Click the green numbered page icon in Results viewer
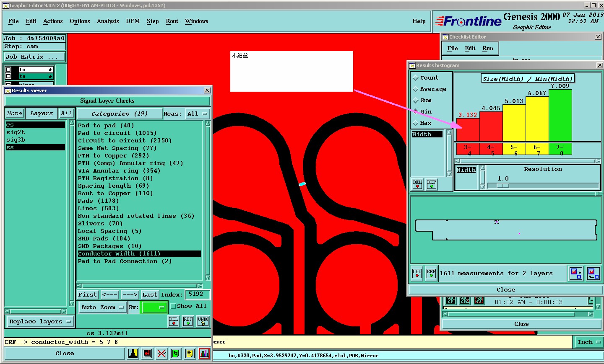The image size is (604, 364). click(176, 354)
